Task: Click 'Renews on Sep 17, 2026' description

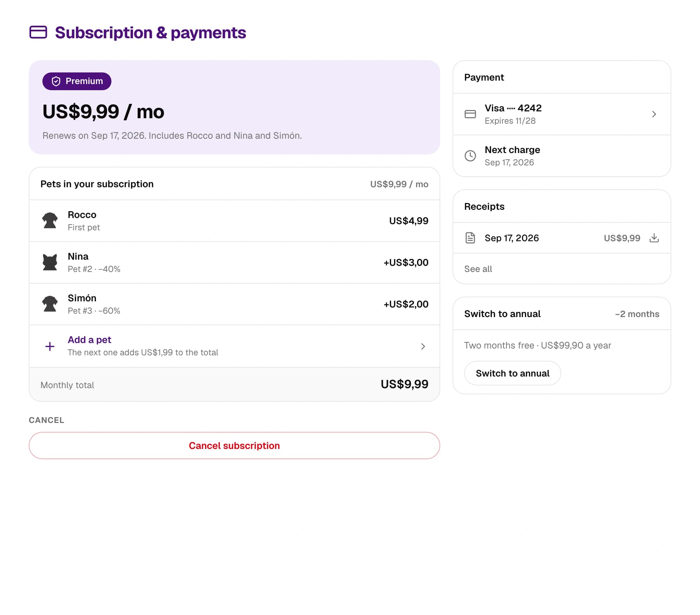Action: tap(172, 136)
